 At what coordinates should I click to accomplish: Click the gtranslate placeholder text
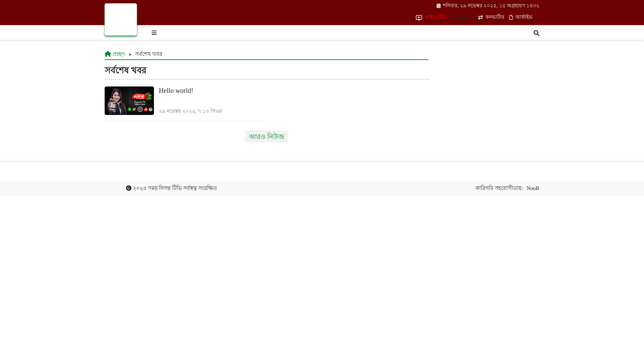click(462, 18)
